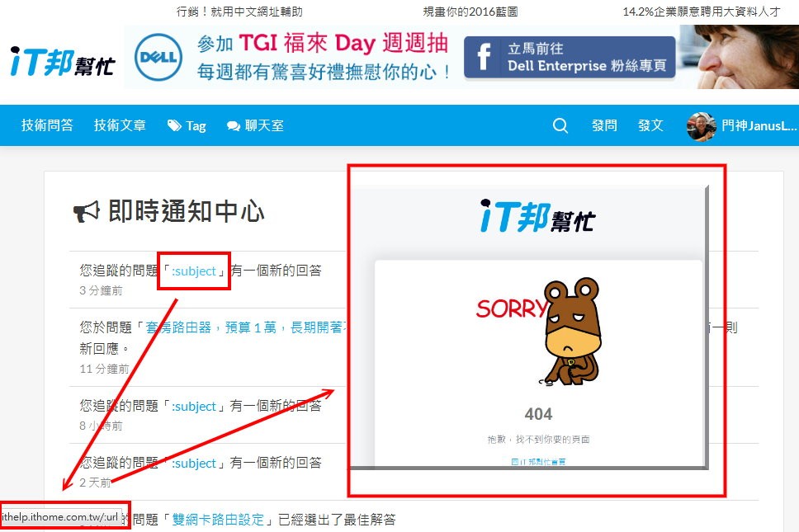Click the Facebook icon on the banner ad
Image resolution: width=799 pixels, height=532 pixels.
[484, 57]
